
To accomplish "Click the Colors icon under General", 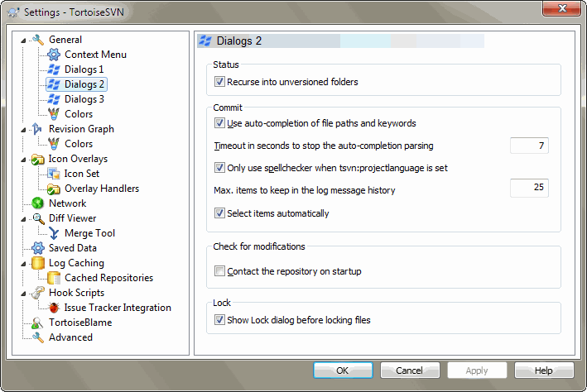I will pyautogui.click(x=54, y=114).
